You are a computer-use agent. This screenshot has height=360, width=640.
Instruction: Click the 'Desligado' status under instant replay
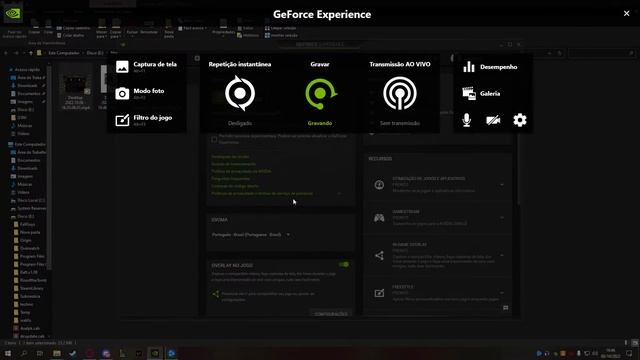point(240,123)
